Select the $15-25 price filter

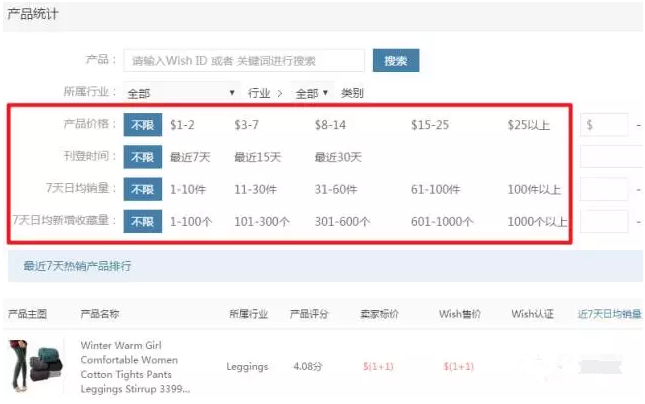(x=430, y=125)
